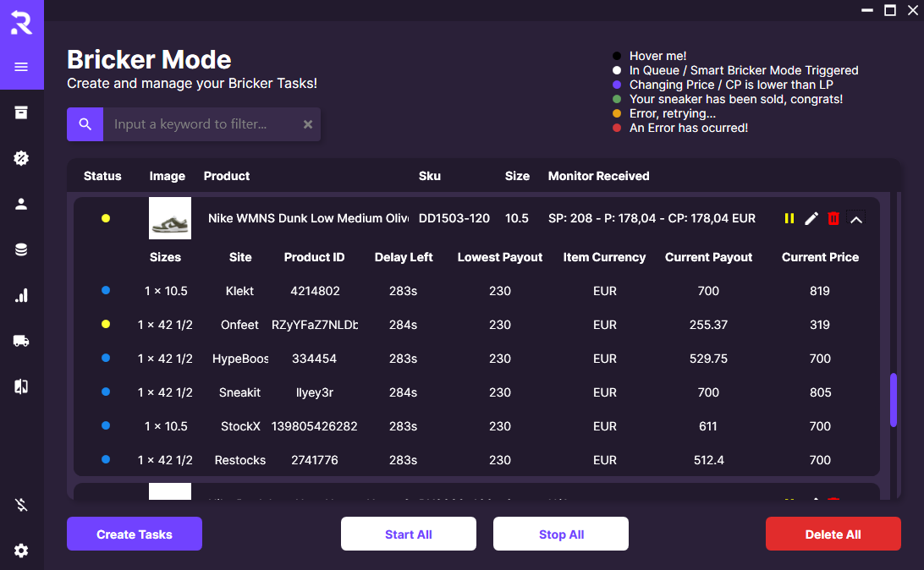Select the StockX site cell
The height and width of the screenshot is (570, 924).
240,426
